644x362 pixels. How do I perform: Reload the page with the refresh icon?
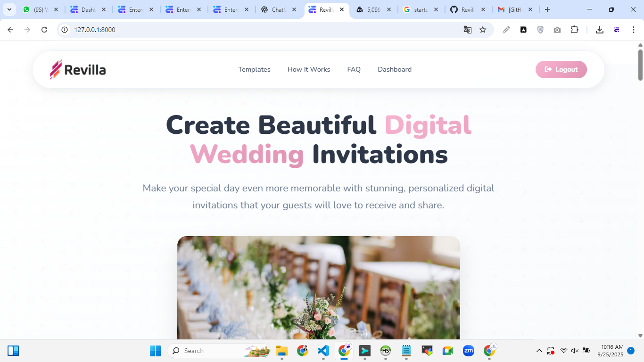[44, 30]
